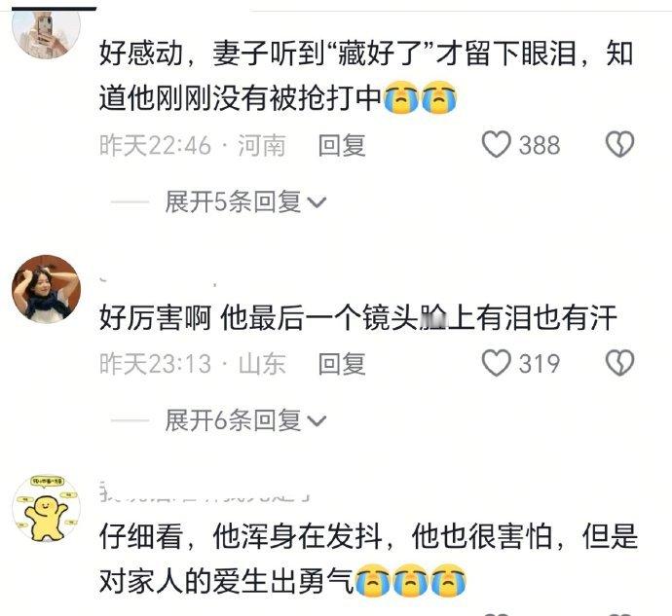The image size is (672, 616).
Task: Dislike the Shandong comment using broken heart
Action: pyautogui.click(x=619, y=363)
